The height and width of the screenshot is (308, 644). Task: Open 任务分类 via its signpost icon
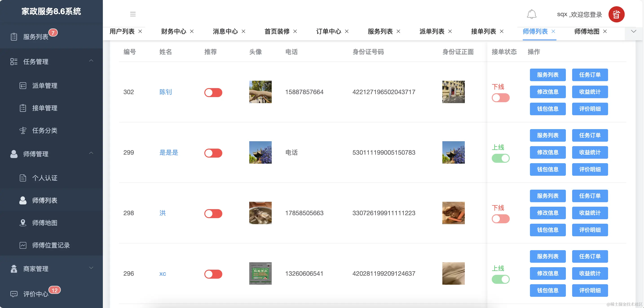click(23, 130)
